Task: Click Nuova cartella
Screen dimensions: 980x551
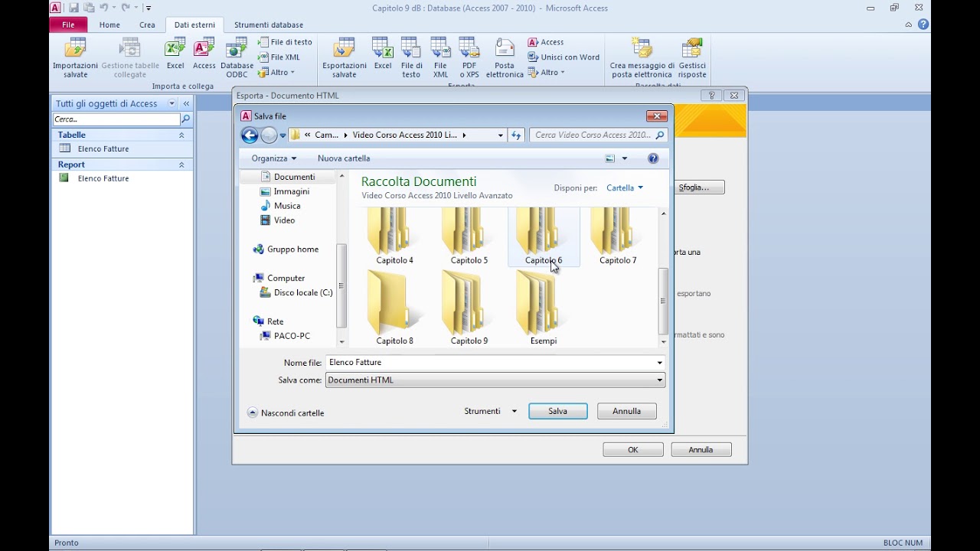Action: pyautogui.click(x=344, y=158)
